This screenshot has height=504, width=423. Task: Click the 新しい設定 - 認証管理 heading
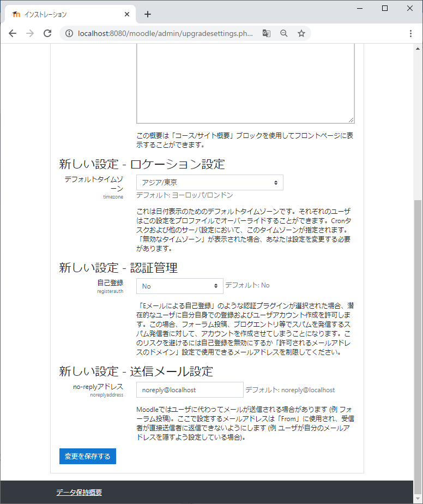coord(118,268)
